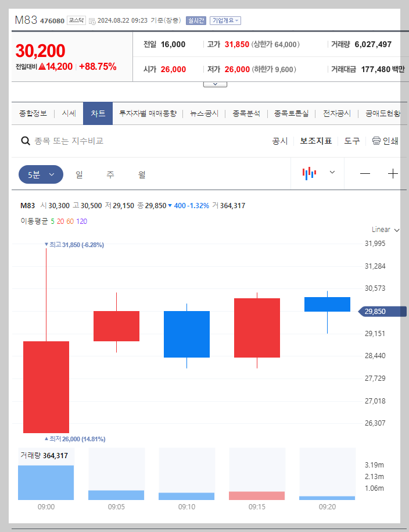
Task: Switch to 종합정보 tab
Action: click(x=33, y=113)
